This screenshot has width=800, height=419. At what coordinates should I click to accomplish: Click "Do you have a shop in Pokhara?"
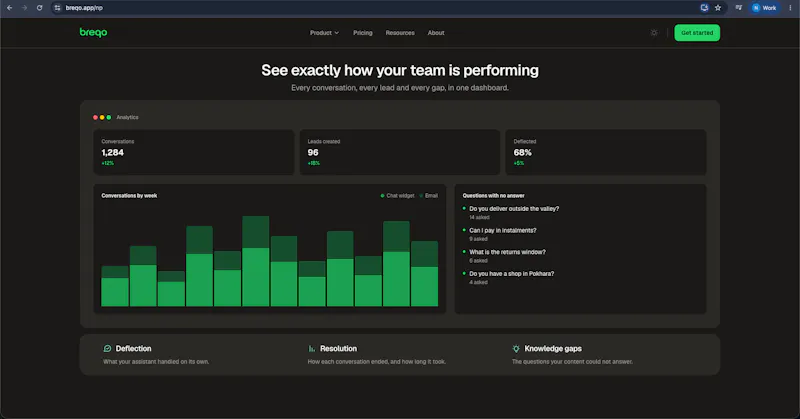(x=511, y=274)
